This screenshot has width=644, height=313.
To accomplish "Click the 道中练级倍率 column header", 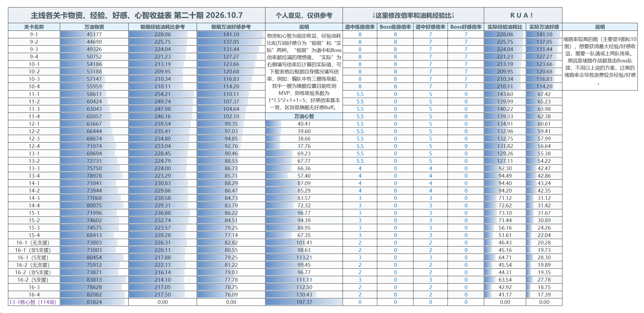I will coord(360,27).
